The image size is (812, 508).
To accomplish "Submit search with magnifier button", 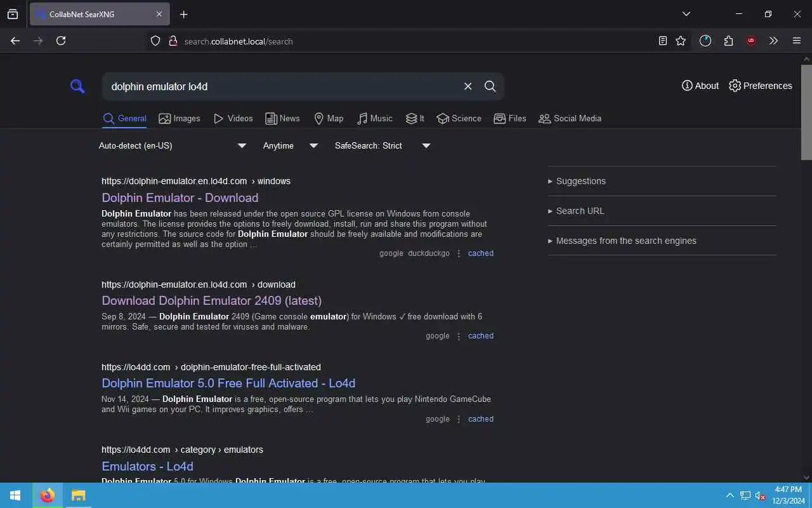I will 490,86.
